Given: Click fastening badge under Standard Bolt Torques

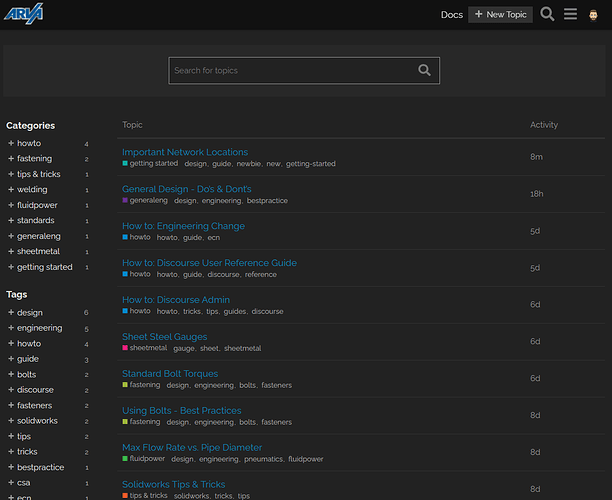Looking at the screenshot, I should click(x=141, y=385).
